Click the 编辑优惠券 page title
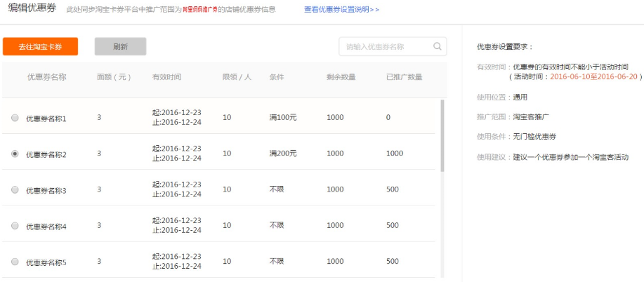This screenshot has height=282, width=644. click(x=32, y=8)
